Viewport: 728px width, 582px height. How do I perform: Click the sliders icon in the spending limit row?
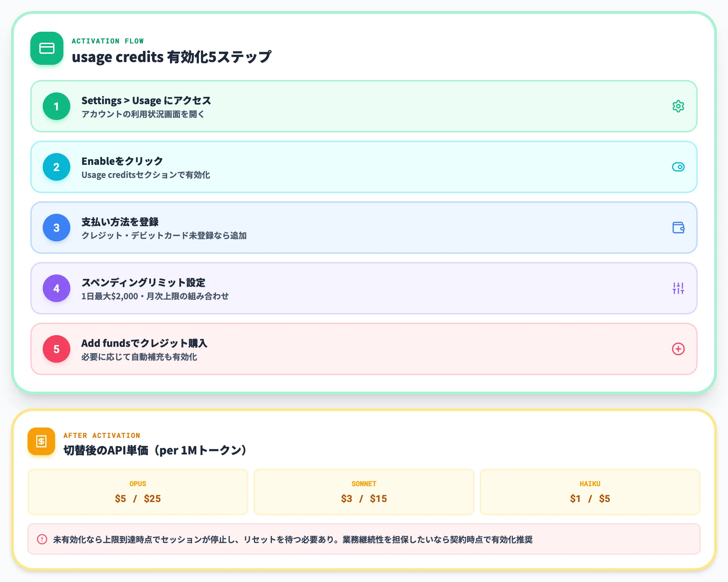[678, 288]
